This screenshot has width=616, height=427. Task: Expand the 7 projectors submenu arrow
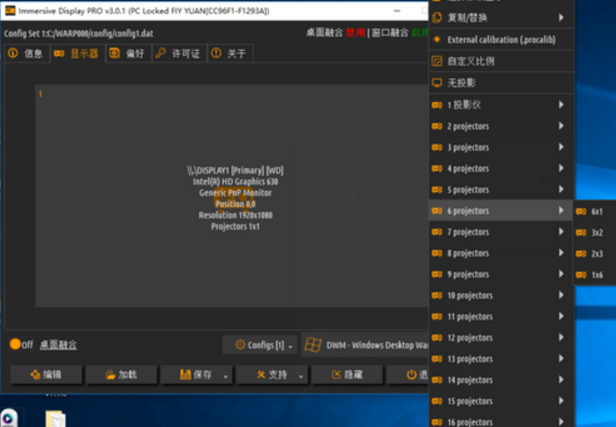pyautogui.click(x=561, y=232)
